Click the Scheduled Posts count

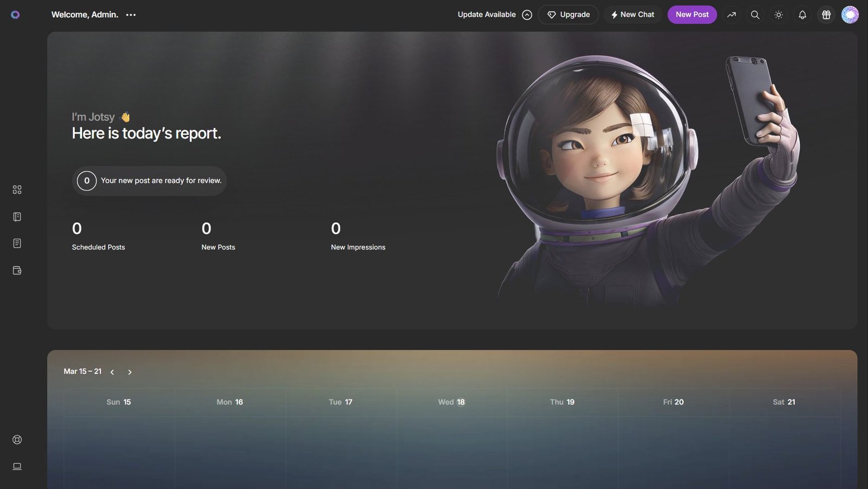(77, 228)
